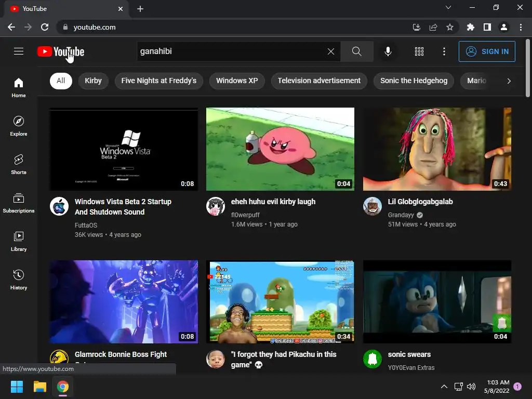Open the YouTube apps grid
532x399 pixels.
point(419,51)
